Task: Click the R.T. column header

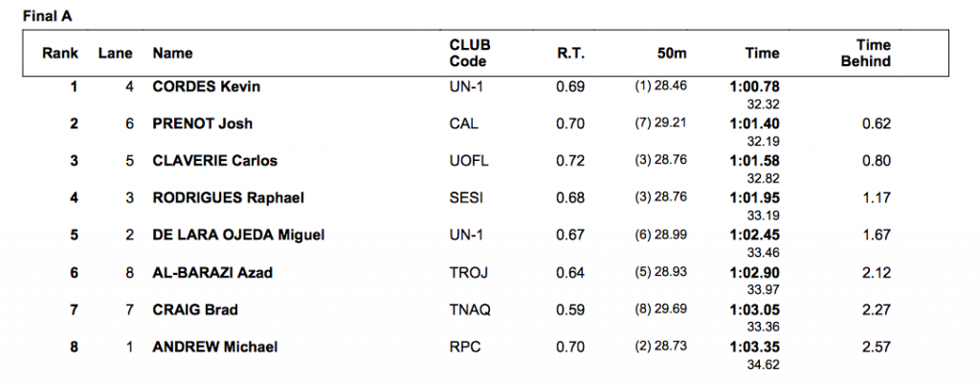Action: click(x=570, y=54)
